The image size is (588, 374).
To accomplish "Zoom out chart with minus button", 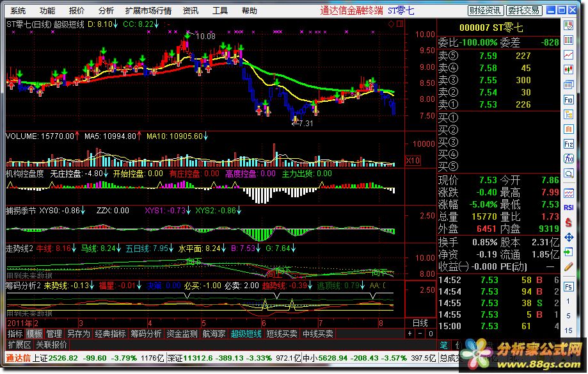I will pos(420,334).
